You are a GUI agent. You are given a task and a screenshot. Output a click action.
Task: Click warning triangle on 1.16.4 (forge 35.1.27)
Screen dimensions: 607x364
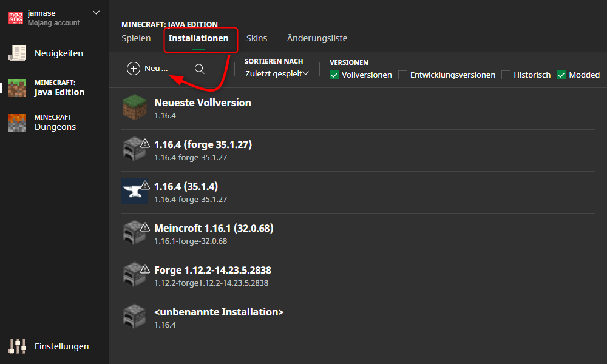click(x=145, y=144)
